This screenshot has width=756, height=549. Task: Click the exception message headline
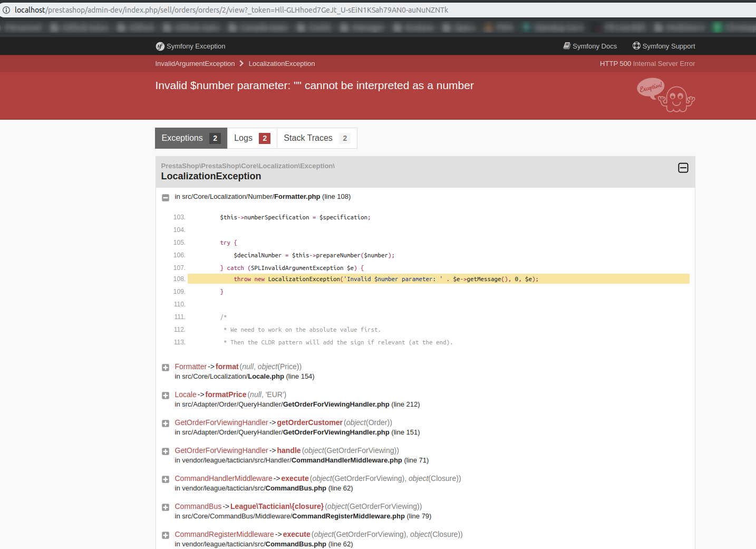point(314,85)
